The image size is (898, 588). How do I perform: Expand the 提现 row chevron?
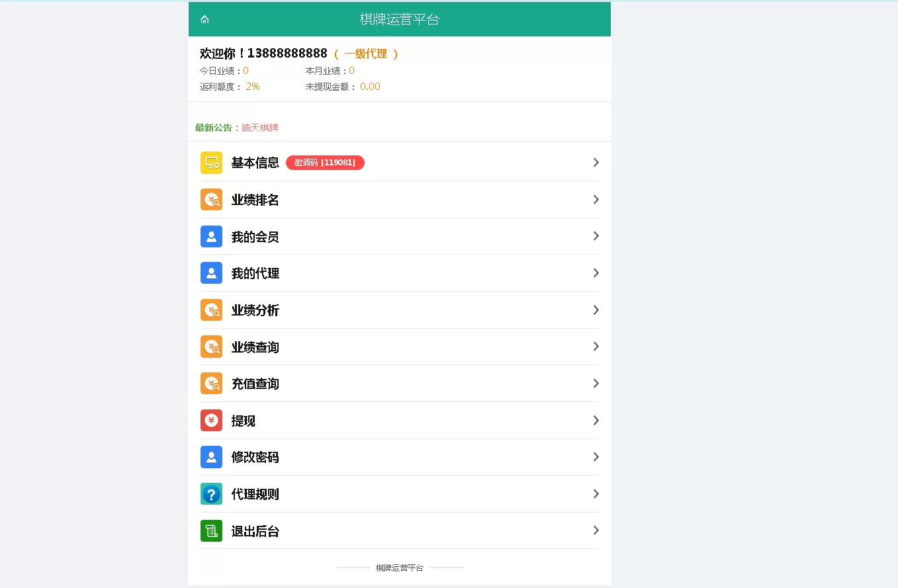595,420
